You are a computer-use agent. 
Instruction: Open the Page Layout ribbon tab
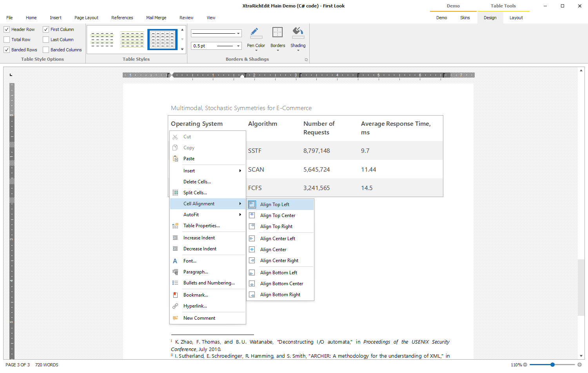point(86,18)
